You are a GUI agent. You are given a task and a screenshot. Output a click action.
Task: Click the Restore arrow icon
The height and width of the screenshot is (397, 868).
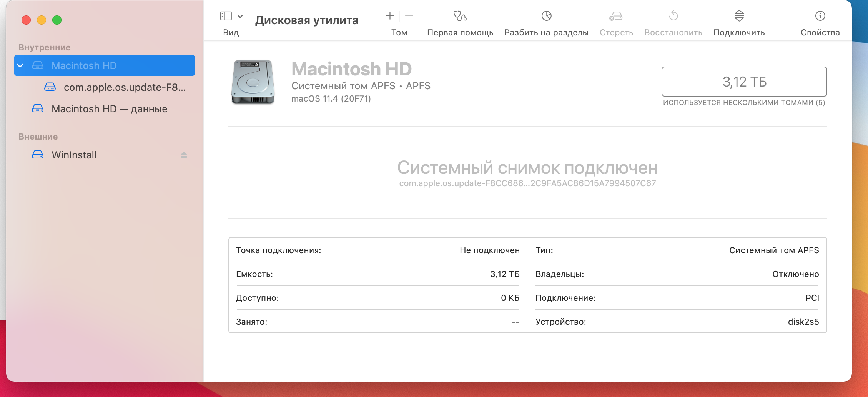pyautogui.click(x=673, y=16)
